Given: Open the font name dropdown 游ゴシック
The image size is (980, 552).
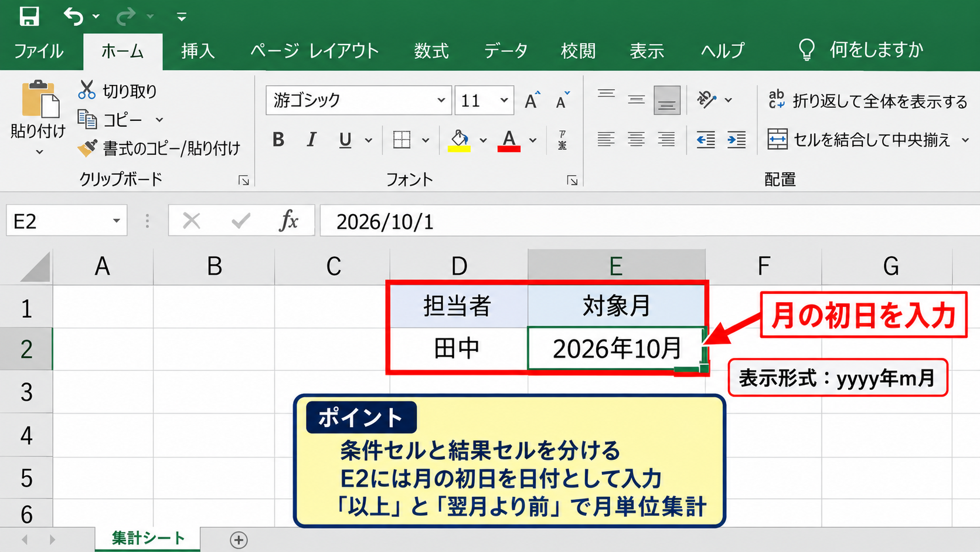Looking at the screenshot, I should click(441, 100).
